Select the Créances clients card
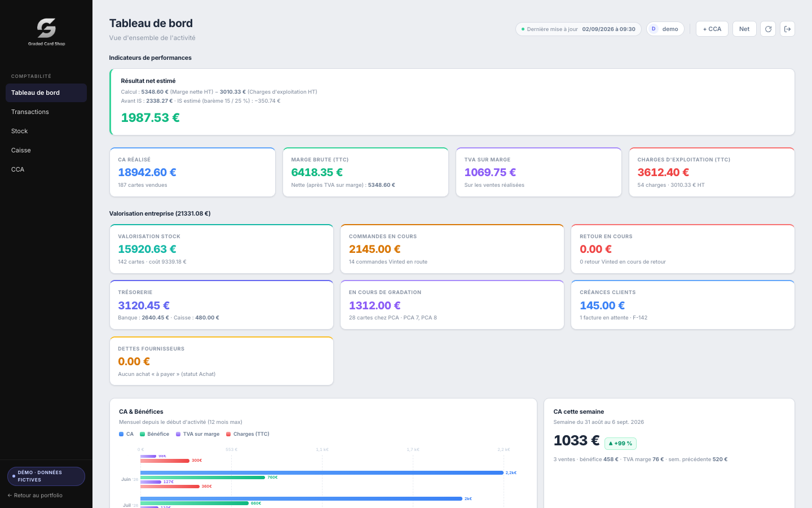 point(683,305)
